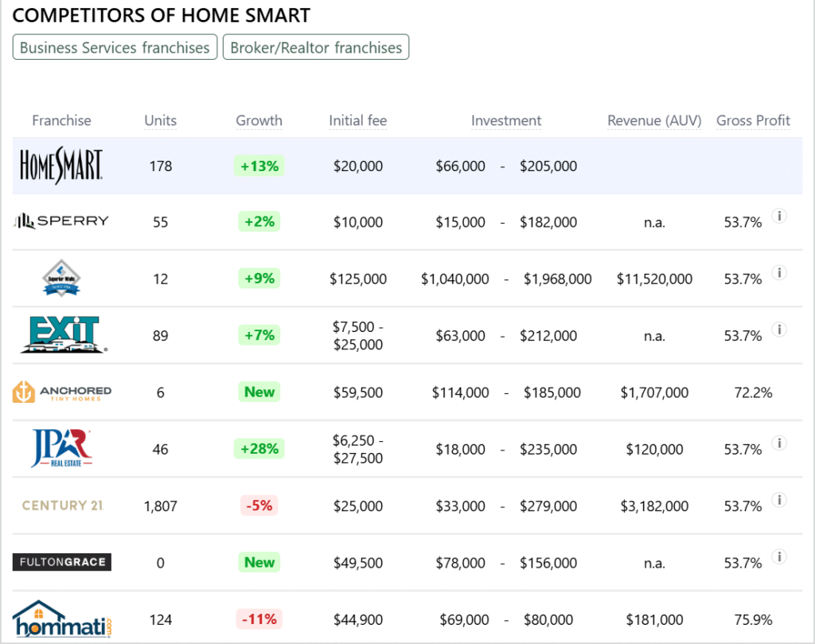Click the Franchise column header
The image size is (815, 644).
coord(61,120)
